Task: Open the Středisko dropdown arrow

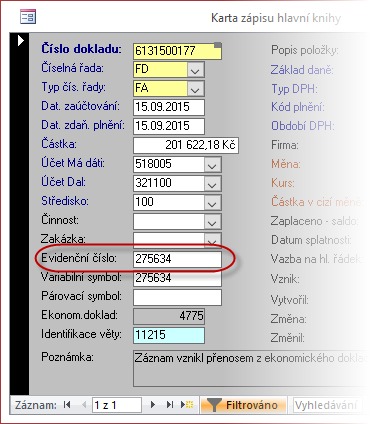Action: (x=212, y=202)
